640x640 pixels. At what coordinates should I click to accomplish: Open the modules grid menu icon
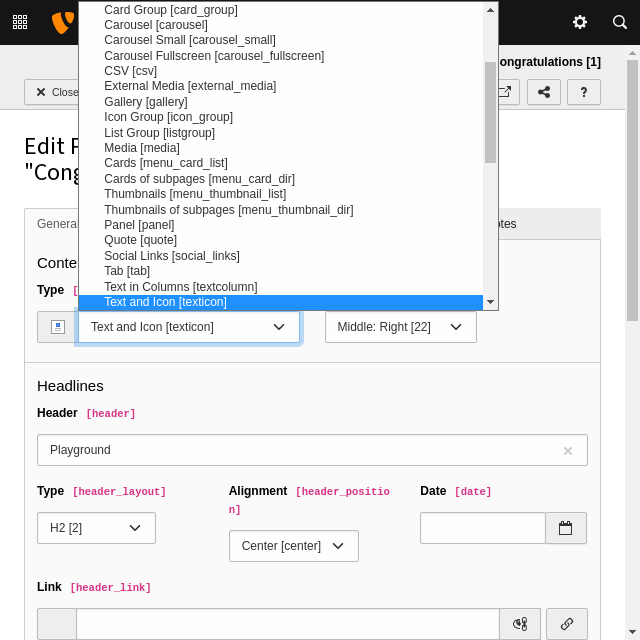point(20,22)
